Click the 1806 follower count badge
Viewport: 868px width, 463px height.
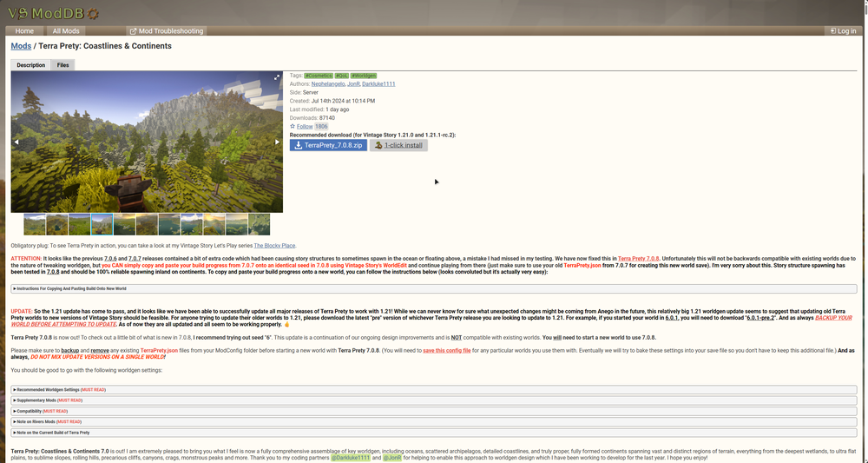321,126
